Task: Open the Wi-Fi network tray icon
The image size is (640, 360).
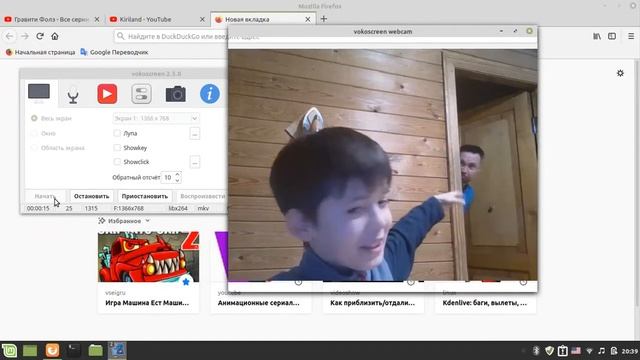Action: 589,351
